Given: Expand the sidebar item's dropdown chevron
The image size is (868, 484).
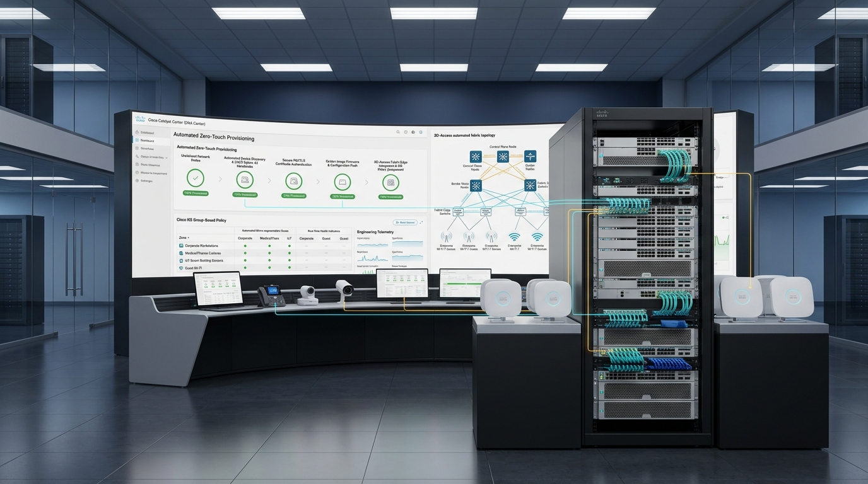Looking at the screenshot, I should (x=167, y=158).
